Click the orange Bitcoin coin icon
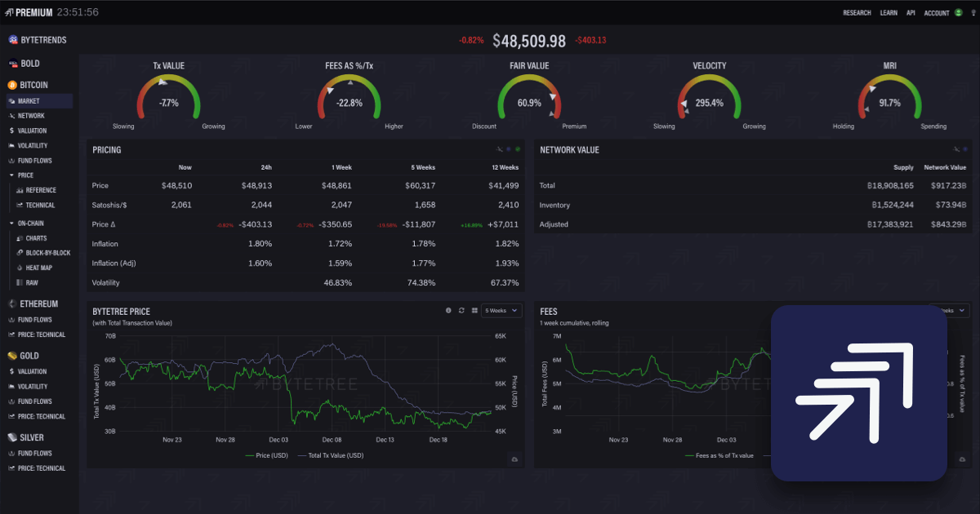 12,85
